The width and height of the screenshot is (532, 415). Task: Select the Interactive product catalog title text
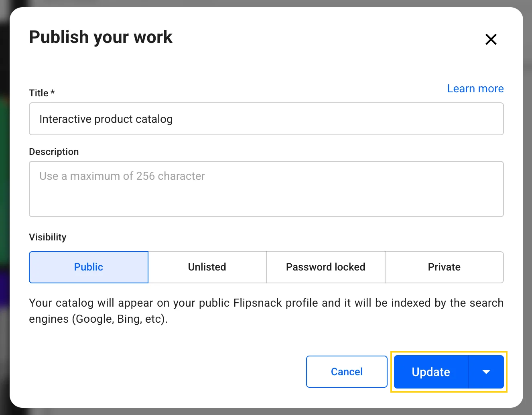coord(106,119)
